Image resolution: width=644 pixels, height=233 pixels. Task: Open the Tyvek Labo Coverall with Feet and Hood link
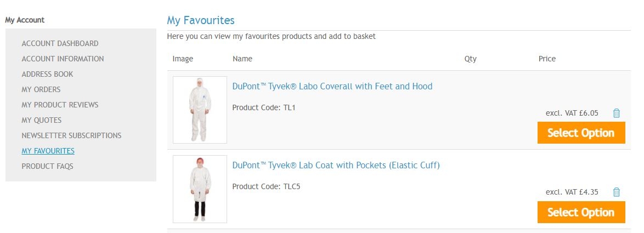click(x=332, y=86)
